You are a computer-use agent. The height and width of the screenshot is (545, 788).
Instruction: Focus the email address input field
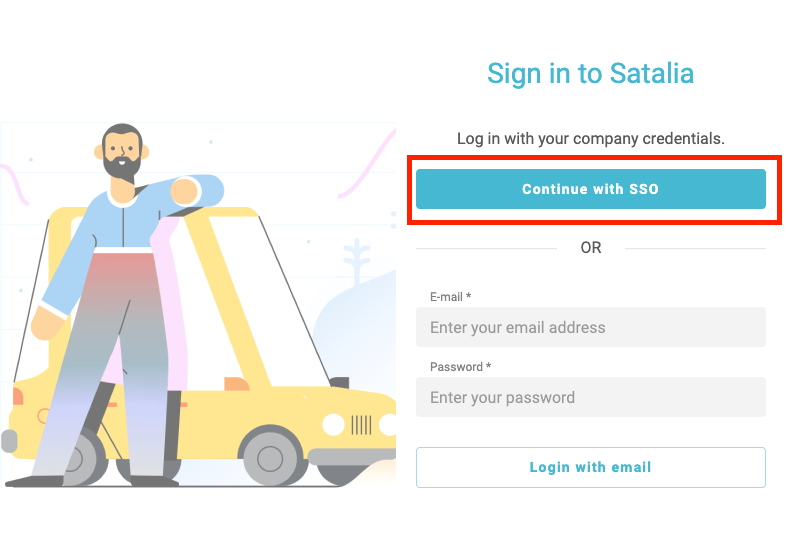tap(590, 327)
